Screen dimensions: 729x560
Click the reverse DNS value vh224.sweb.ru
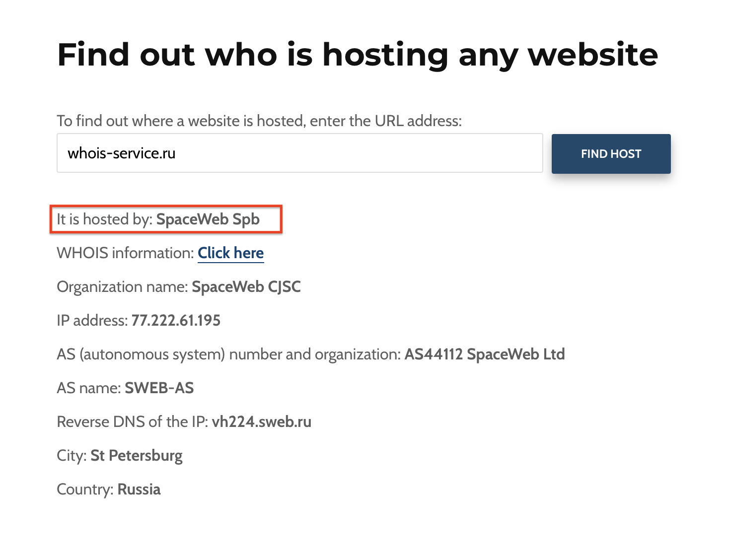(x=262, y=422)
